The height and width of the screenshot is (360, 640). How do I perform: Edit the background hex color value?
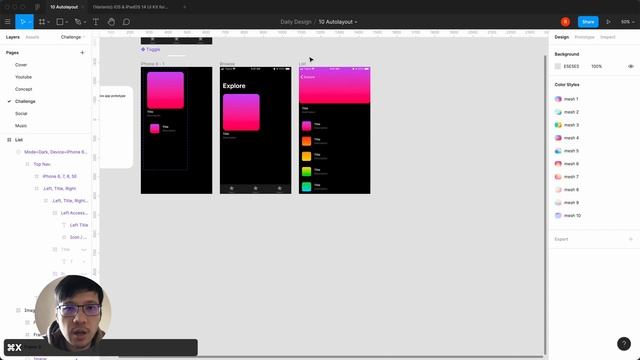click(x=571, y=66)
